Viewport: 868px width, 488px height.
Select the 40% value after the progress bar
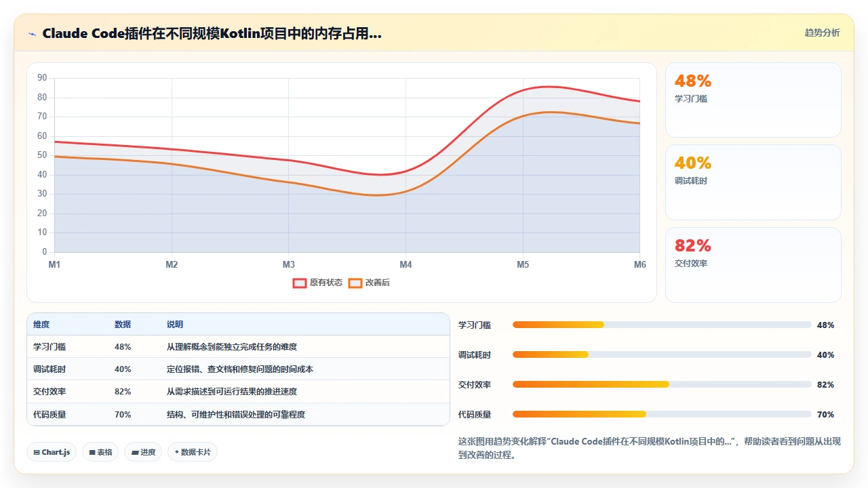(x=826, y=354)
